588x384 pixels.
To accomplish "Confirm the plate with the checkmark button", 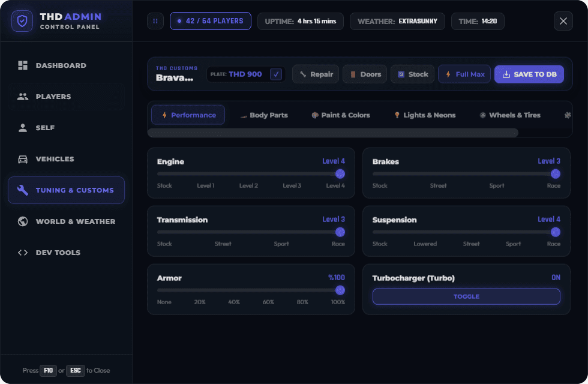I will [276, 74].
